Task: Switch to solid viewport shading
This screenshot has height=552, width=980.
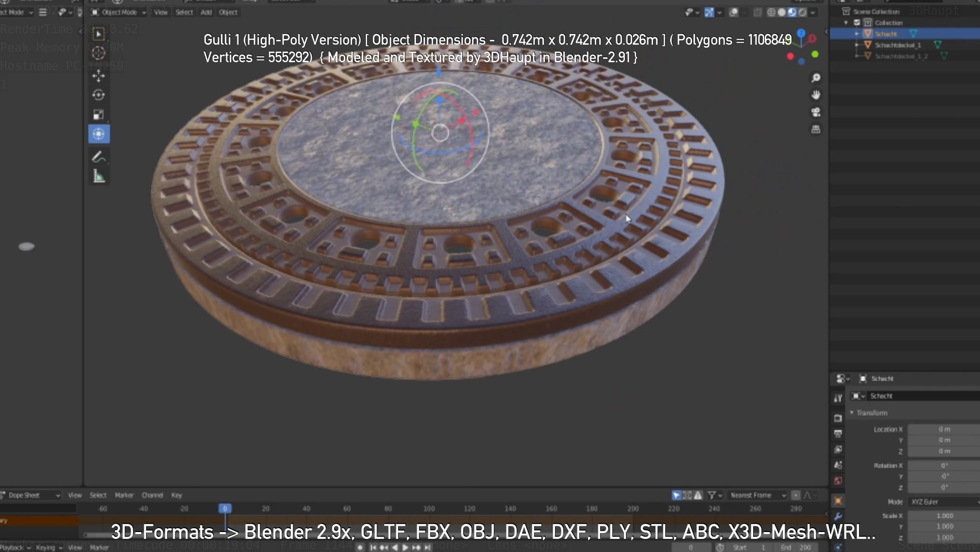Action: tap(781, 12)
